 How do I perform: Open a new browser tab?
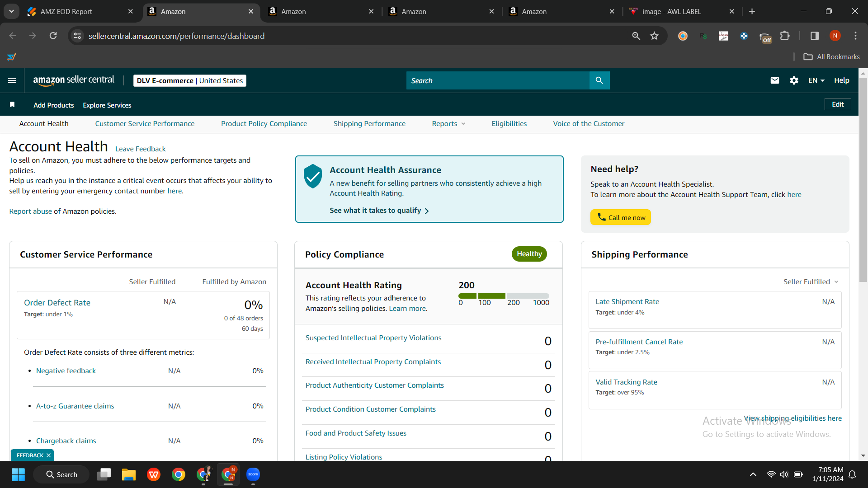point(752,11)
